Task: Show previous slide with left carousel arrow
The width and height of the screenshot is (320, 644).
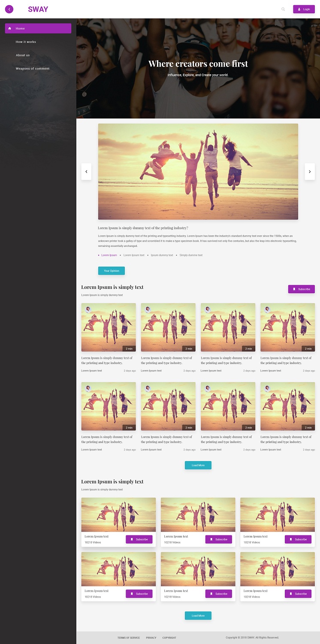Action: (86, 171)
